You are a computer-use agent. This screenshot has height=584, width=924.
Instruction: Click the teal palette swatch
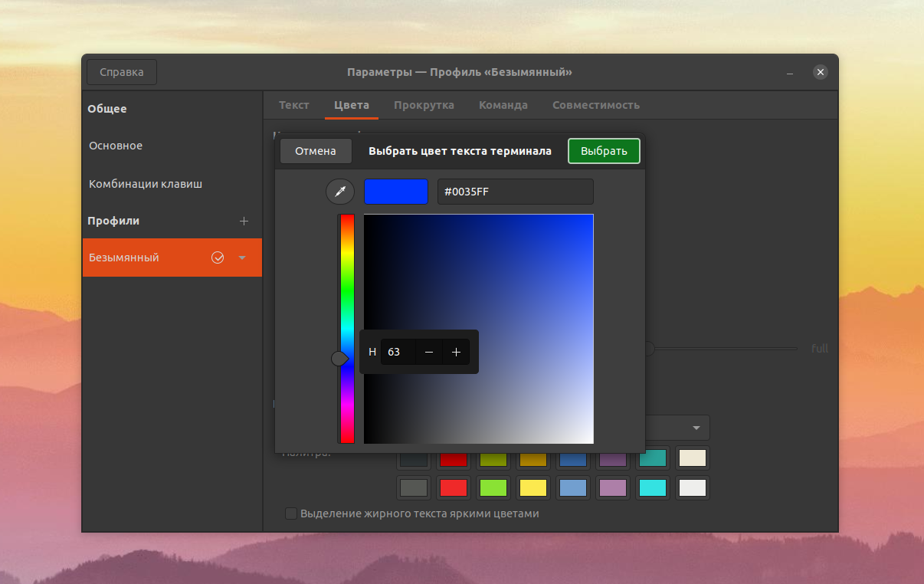pos(653,458)
